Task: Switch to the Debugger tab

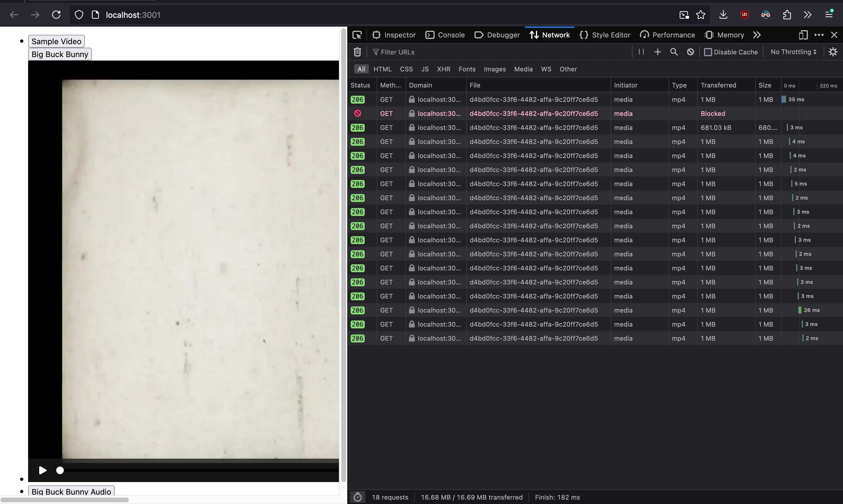Action: [497, 35]
